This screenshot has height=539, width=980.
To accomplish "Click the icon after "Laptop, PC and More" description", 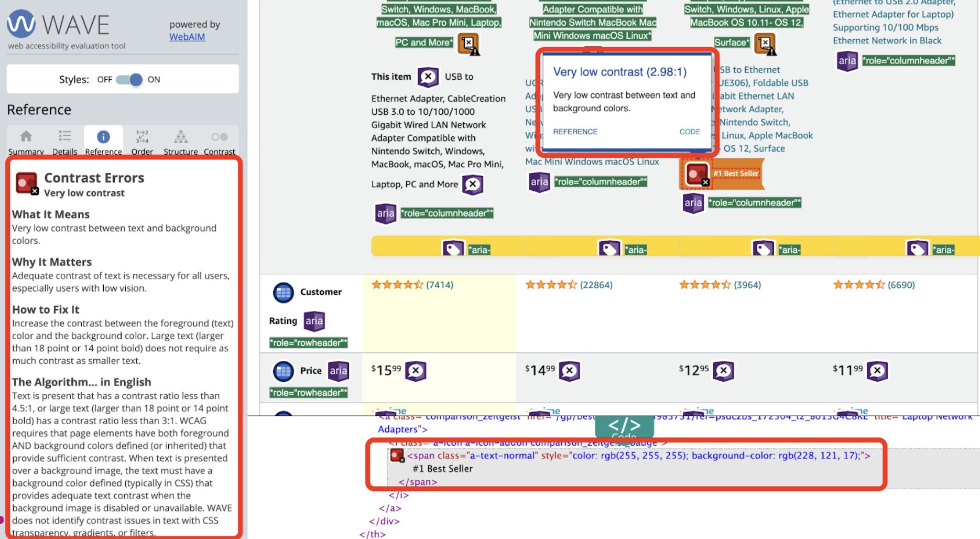I will (473, 184).
